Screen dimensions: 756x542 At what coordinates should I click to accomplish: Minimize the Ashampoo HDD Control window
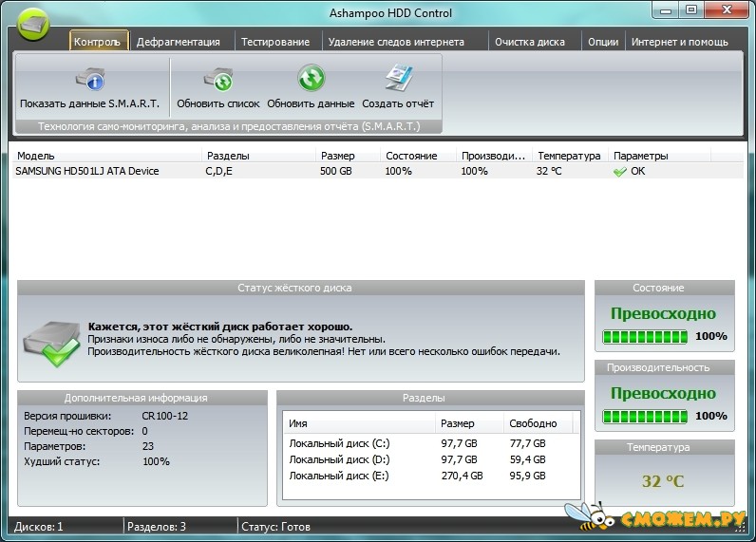[x=666, y=10]
